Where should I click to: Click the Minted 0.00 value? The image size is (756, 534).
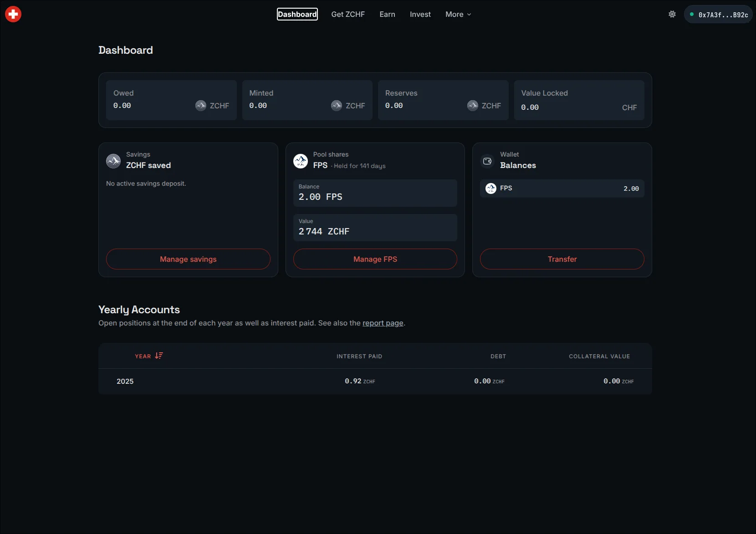point(258,106)
